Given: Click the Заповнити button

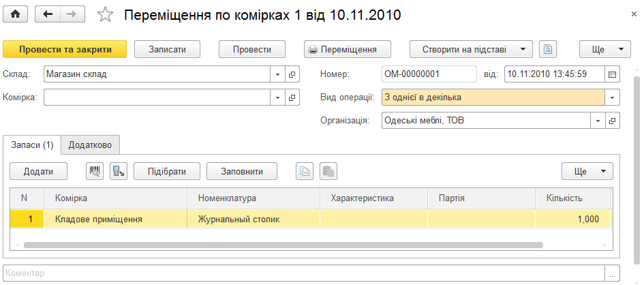Looking at the screenshot, I should [x=241, y=171].
